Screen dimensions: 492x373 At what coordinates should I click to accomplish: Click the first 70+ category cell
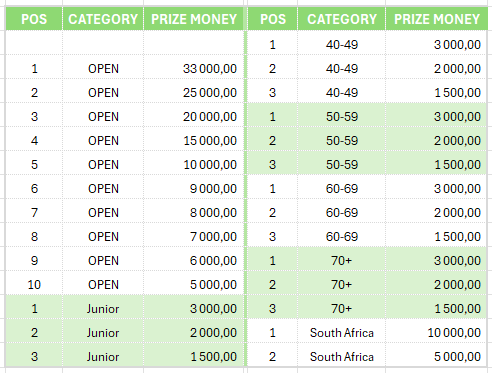[342, 261]
